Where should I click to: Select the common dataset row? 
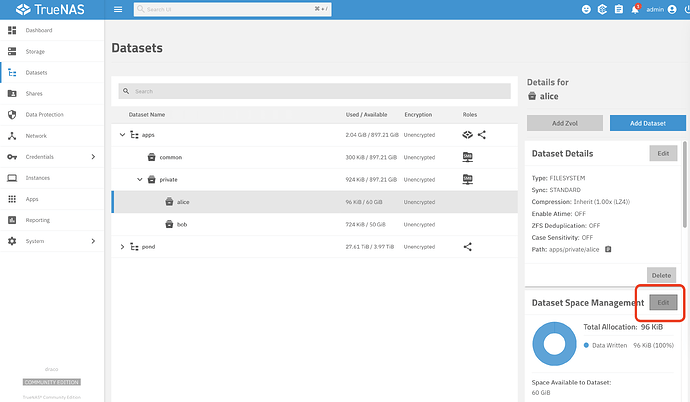pyautogui.click(x=315, y=157)
